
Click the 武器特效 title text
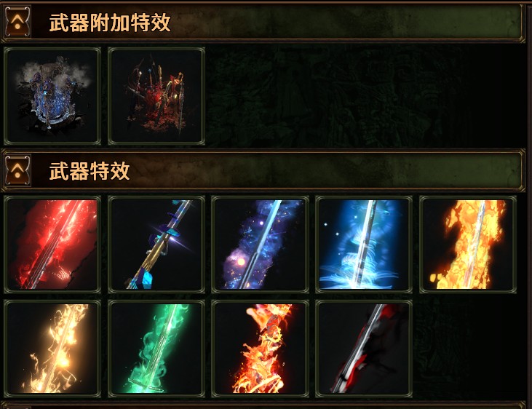pos(90,171)
